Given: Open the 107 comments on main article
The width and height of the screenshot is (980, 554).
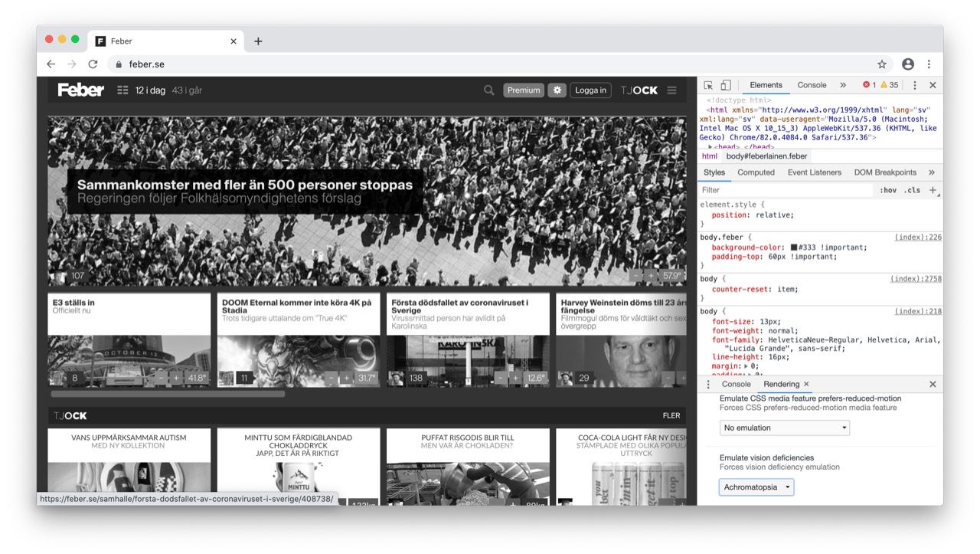Looking at the screenshot, I should click(77, 276).
